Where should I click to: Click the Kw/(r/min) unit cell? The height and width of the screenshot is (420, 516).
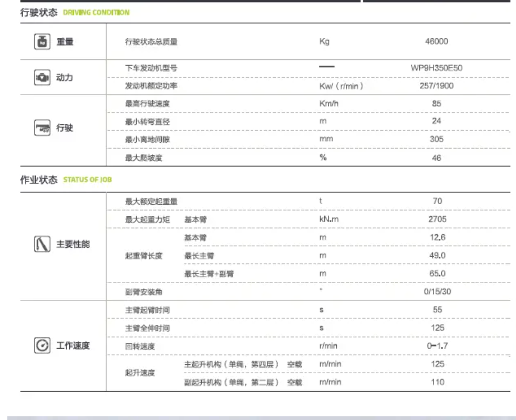(x=341, y=86)
